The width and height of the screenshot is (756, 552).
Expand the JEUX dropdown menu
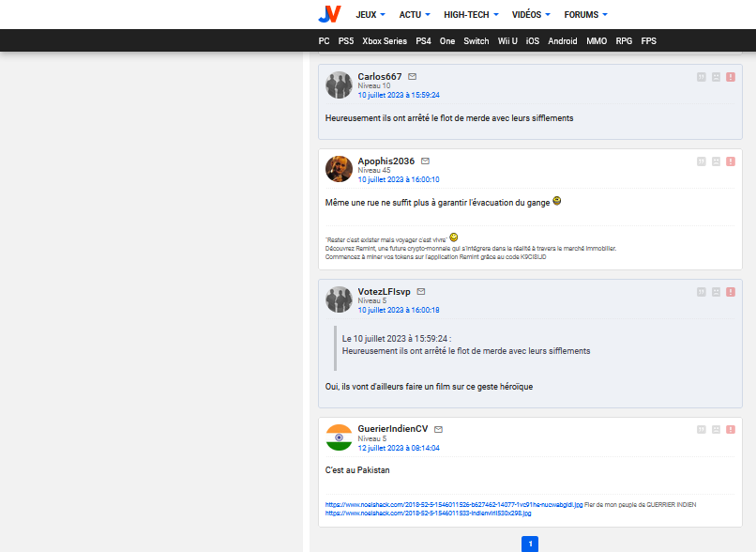pos(370,15)
